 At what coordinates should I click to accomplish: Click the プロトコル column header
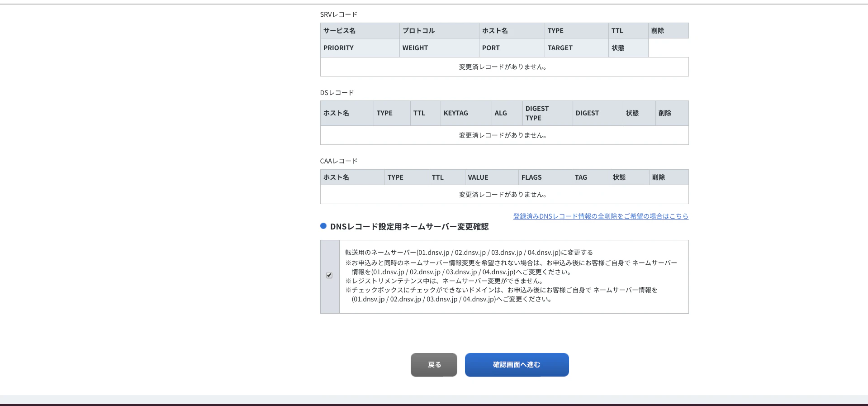pos(439,31)
